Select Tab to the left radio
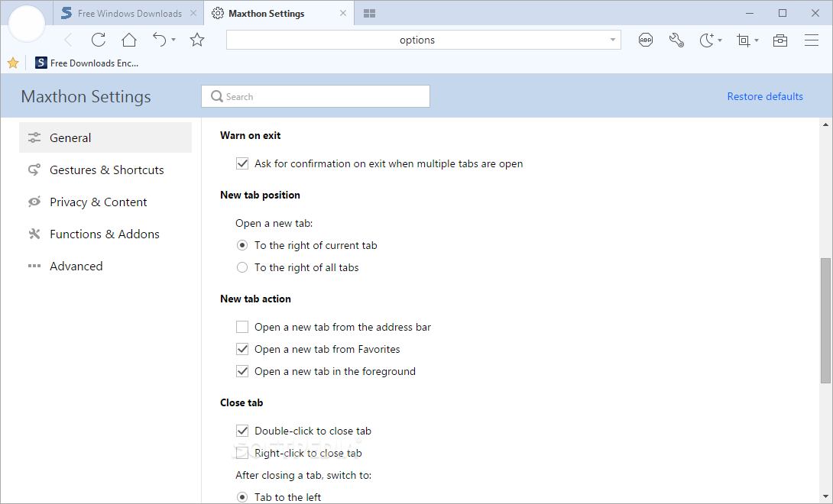The width and height of the screenshot is (833, 504). click(242, 497)
